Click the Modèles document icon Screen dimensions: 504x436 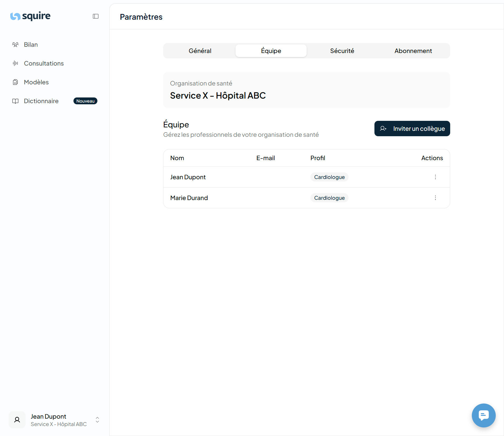[15, 82]
